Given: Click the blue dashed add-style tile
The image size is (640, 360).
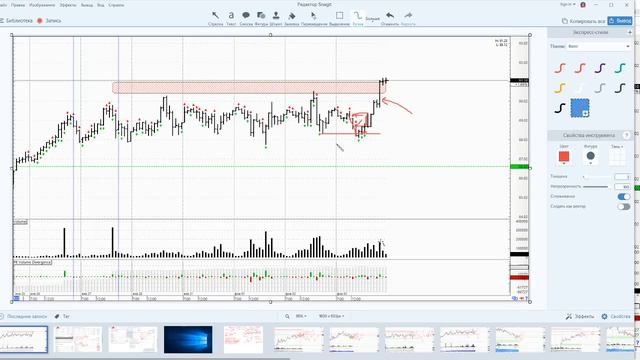Looking at the screenshot, I should [580, 108].
